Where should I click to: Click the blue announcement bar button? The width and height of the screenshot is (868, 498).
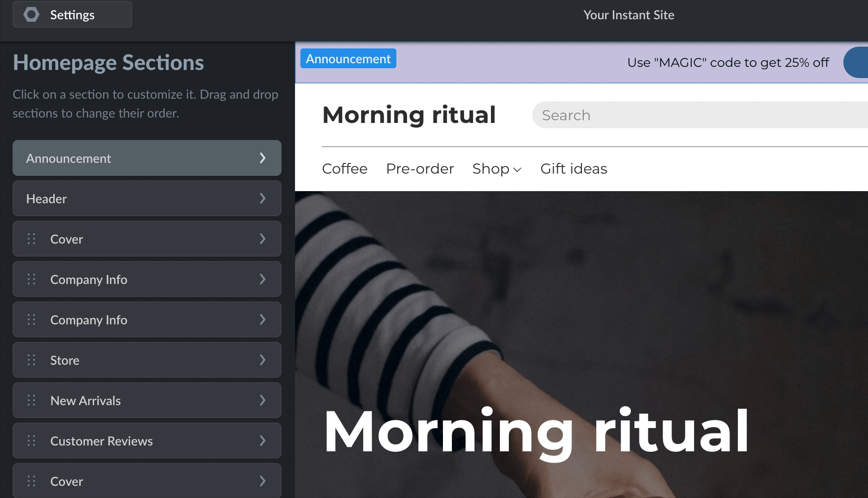pyautogui.click(x=856, y=62)
